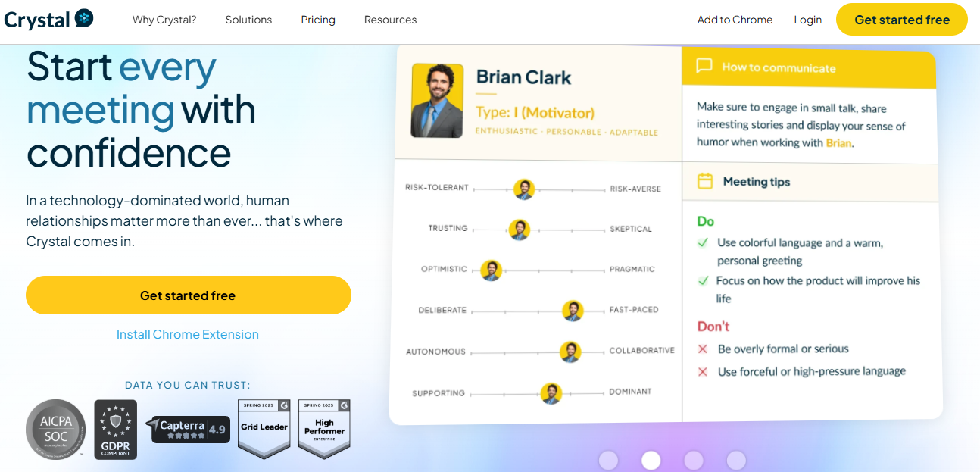The height and width of the screenshot is (472, 980).
Task: Select the fourth carousel dot
Action: click(736, 460)
